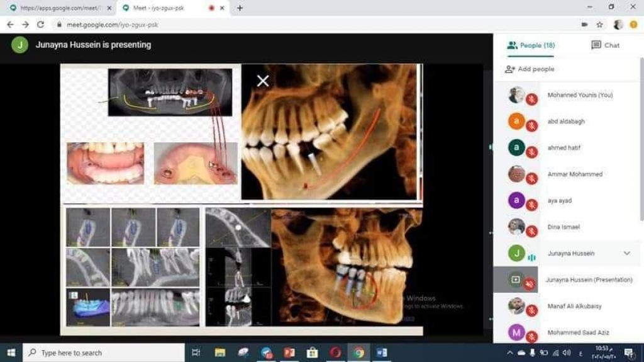The image size is (644, 362).
Task: Click Add people button
Action: tap(530, 69)
